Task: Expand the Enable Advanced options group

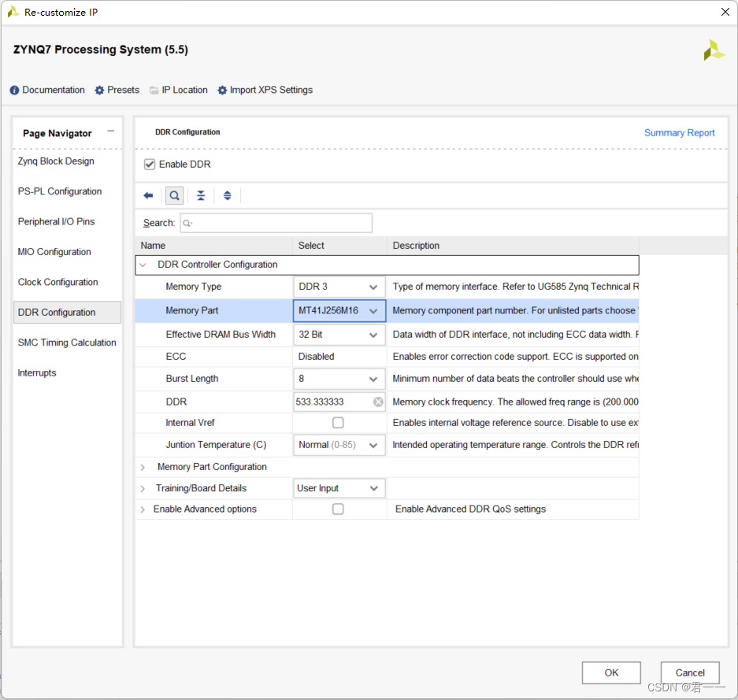Action: pyautogui.click(x=143, y=509)
